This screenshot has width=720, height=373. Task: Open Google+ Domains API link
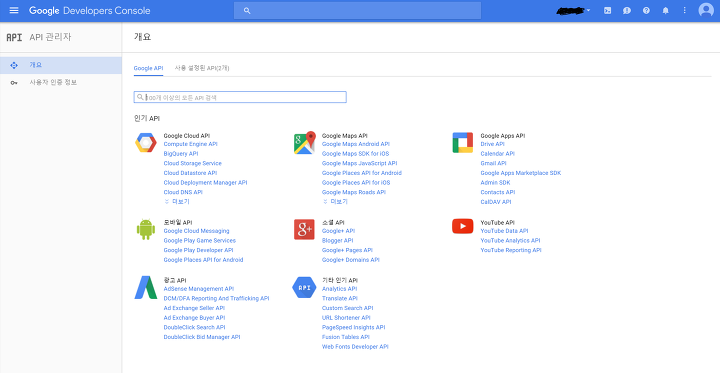pyautogui.click(x=351, y=260)
